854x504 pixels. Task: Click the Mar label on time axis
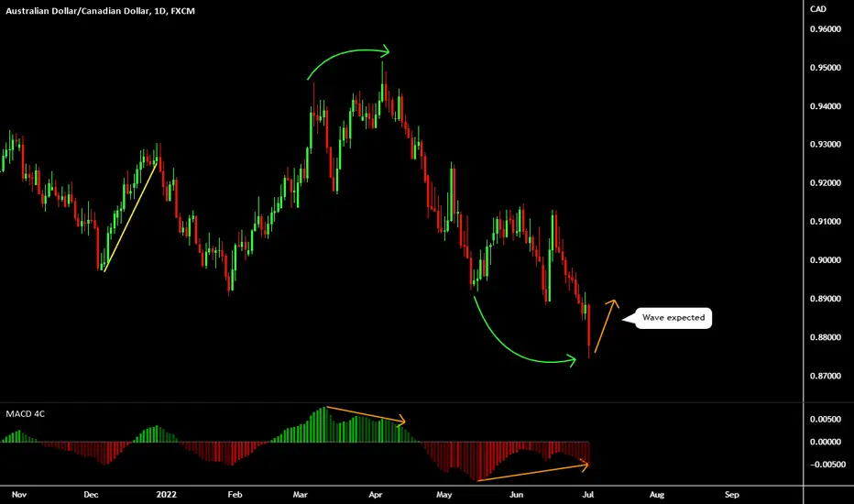coord(301,495)
